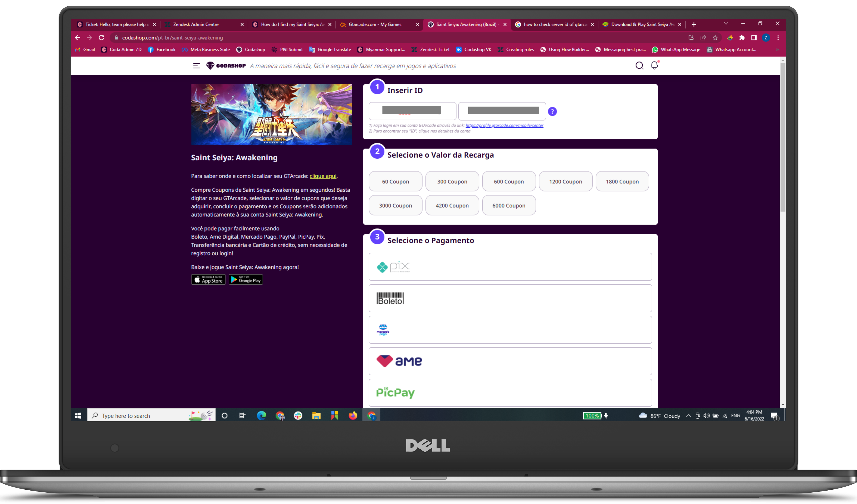The height and width of the screenshot is (504, 857).
Task: Open a new browser tab
Action: pos(694,25)
